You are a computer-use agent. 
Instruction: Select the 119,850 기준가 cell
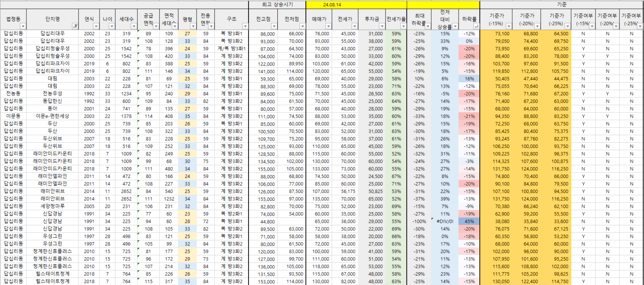(496, 71)
